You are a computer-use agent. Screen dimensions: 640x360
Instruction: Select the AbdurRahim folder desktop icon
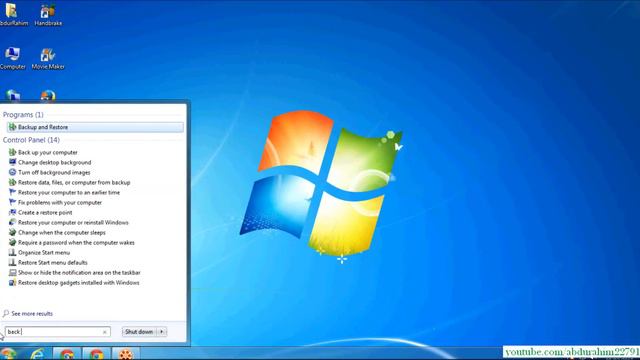(x=14, y=15)
